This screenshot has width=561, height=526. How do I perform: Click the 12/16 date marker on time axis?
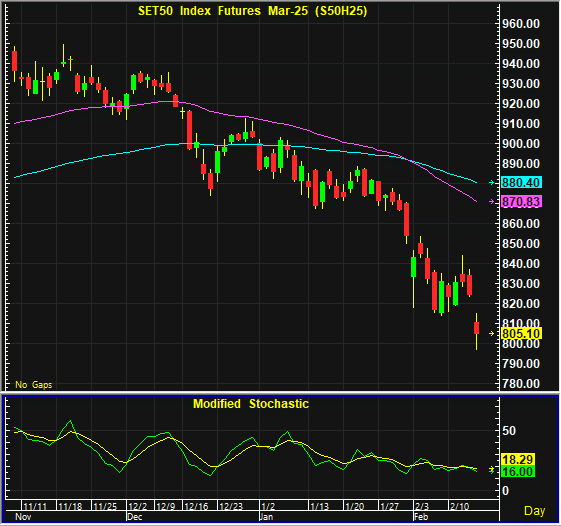[x=196, y=506]
